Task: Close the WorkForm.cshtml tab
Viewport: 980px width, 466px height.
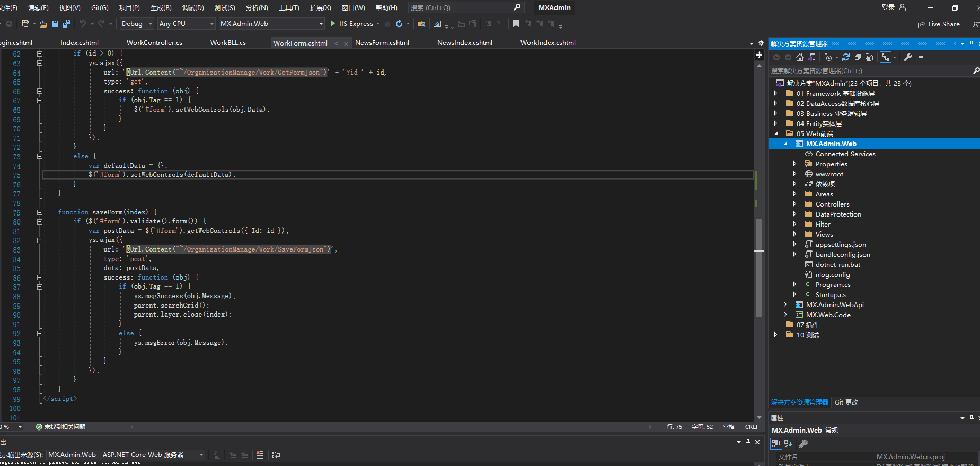Action: click(346, 43)
